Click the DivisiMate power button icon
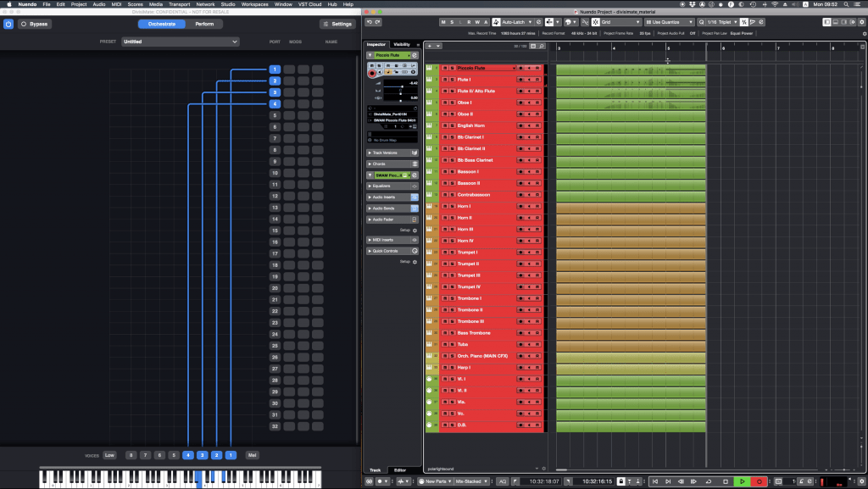The image size is (868, 489). click(x=8, y=24)
